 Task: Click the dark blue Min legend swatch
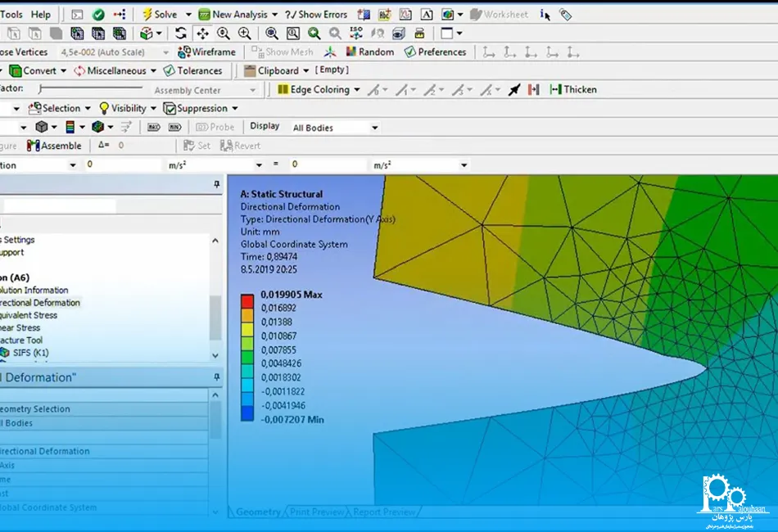pyautogui.click(x=247, y=413)
